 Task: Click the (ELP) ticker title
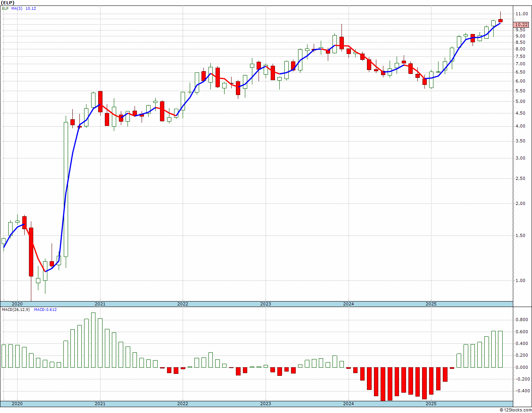pyautogui.click(x=8, y=3)
